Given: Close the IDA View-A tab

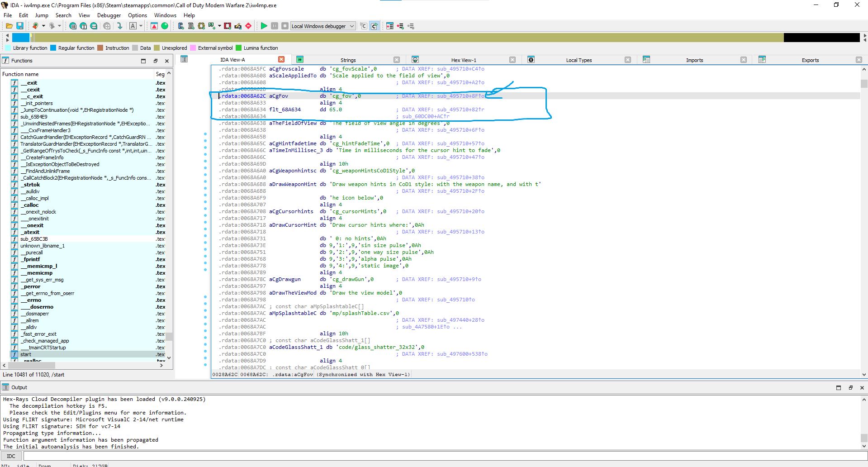Looking at the screenshot, I should [x=281, y=59].
